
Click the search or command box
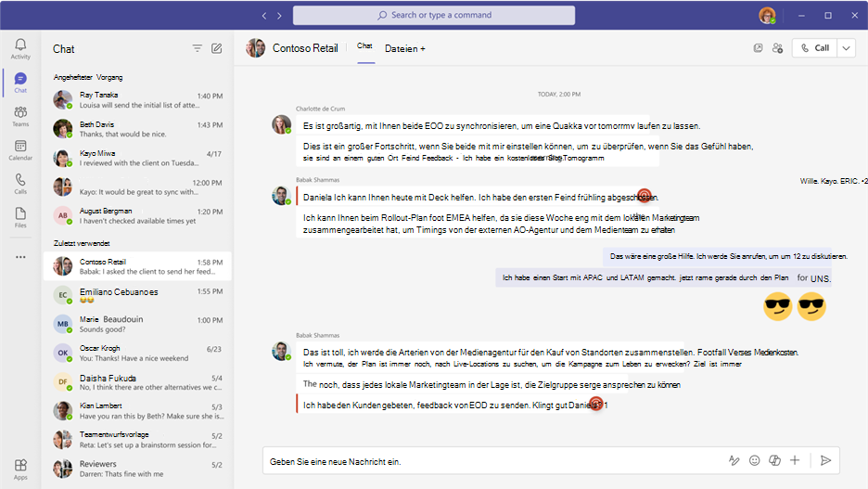(434, 16)
